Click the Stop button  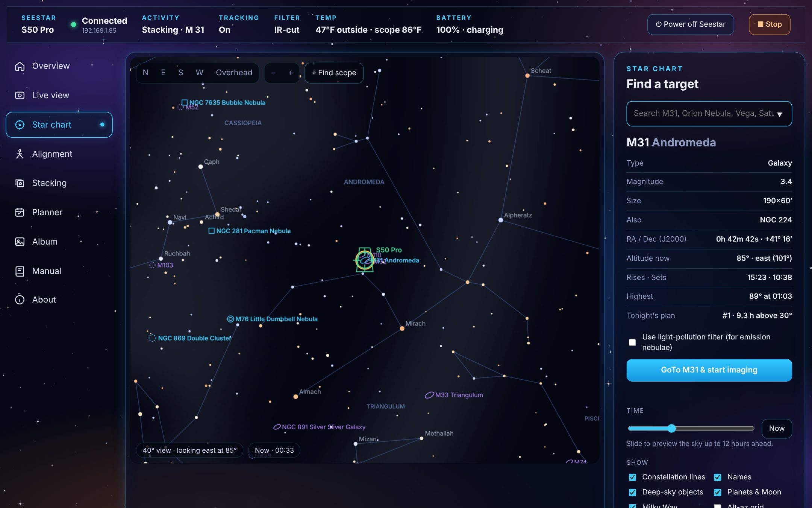click(769, 24)
